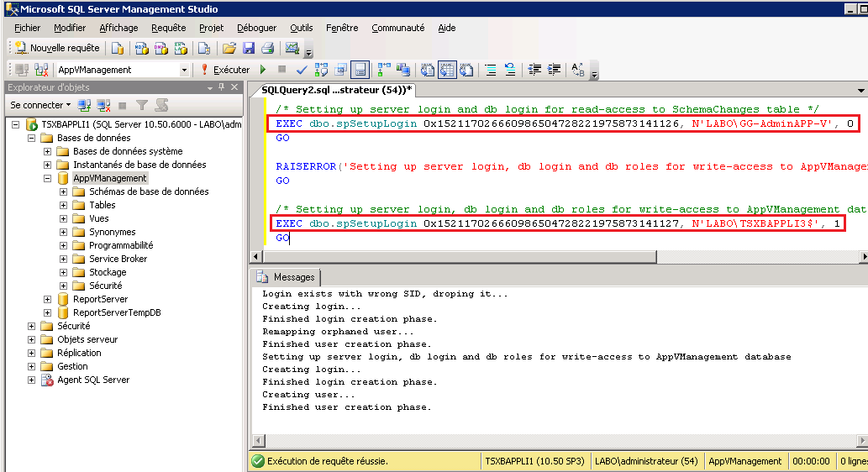
Task: Click the DMX query icon
Action: coord(161,48)
